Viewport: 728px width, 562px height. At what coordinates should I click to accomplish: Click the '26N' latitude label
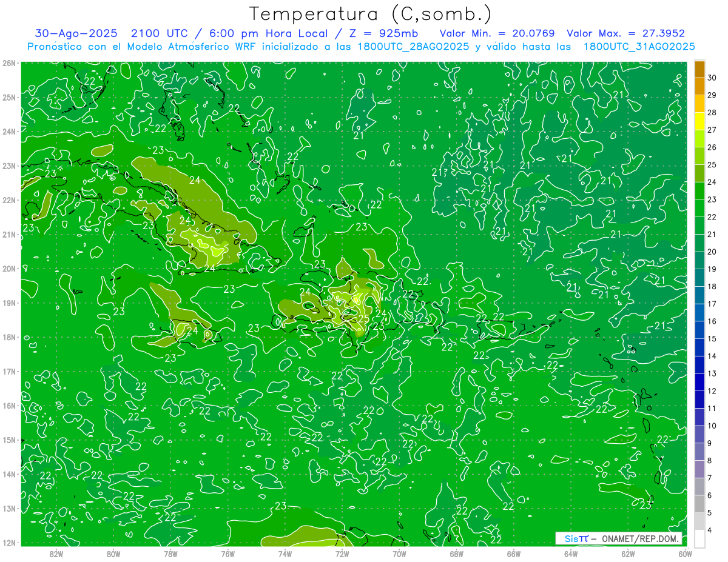click(x=9, y=63)
